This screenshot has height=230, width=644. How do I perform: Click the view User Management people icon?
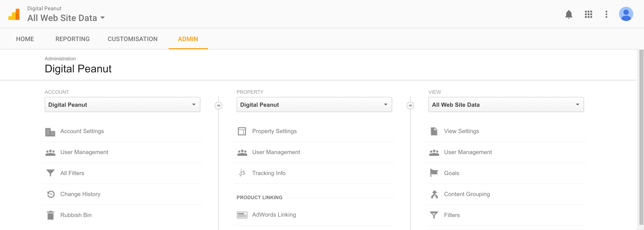tap(434, 153)
